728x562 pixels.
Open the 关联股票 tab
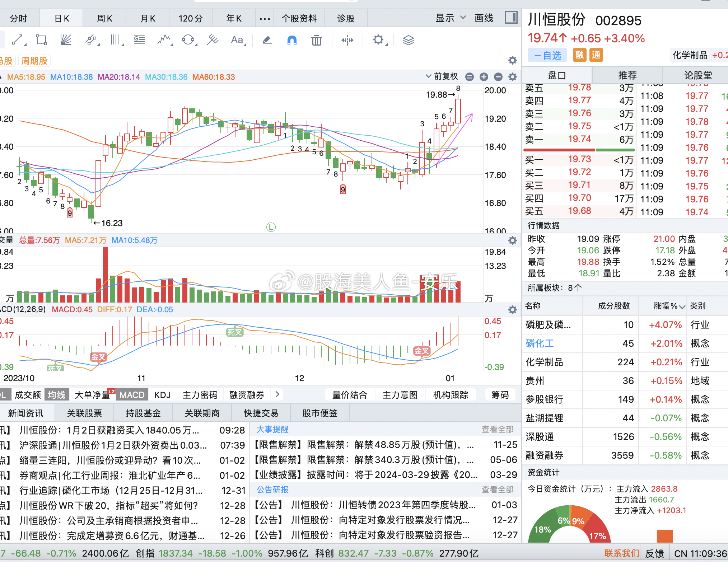pos(84,413)
